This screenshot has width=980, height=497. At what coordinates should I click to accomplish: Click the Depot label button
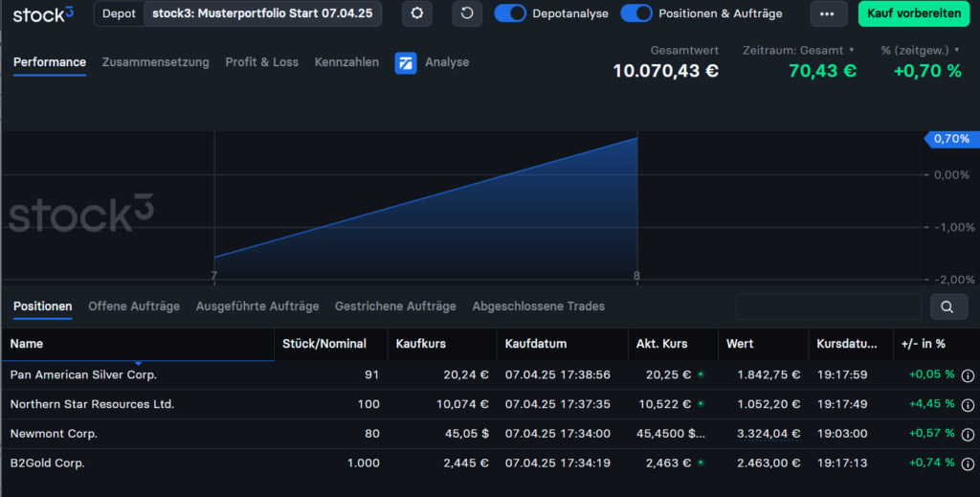pos(119,13)
